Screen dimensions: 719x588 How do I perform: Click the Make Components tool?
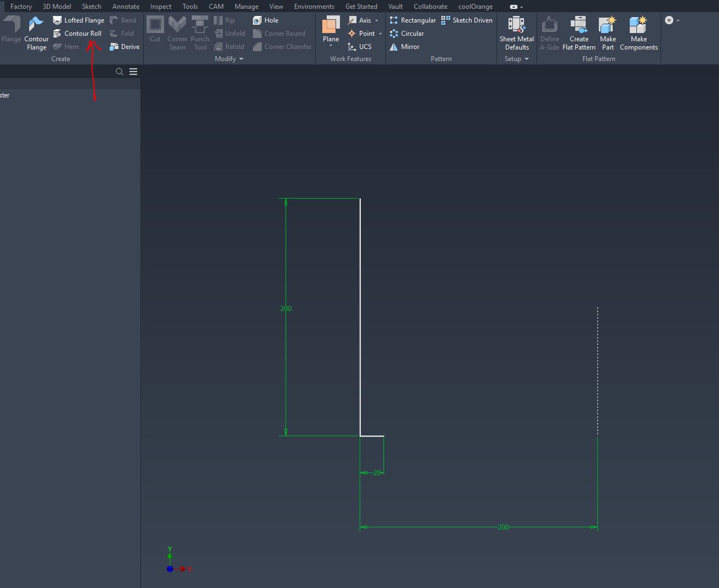click(x=639, y=33)
